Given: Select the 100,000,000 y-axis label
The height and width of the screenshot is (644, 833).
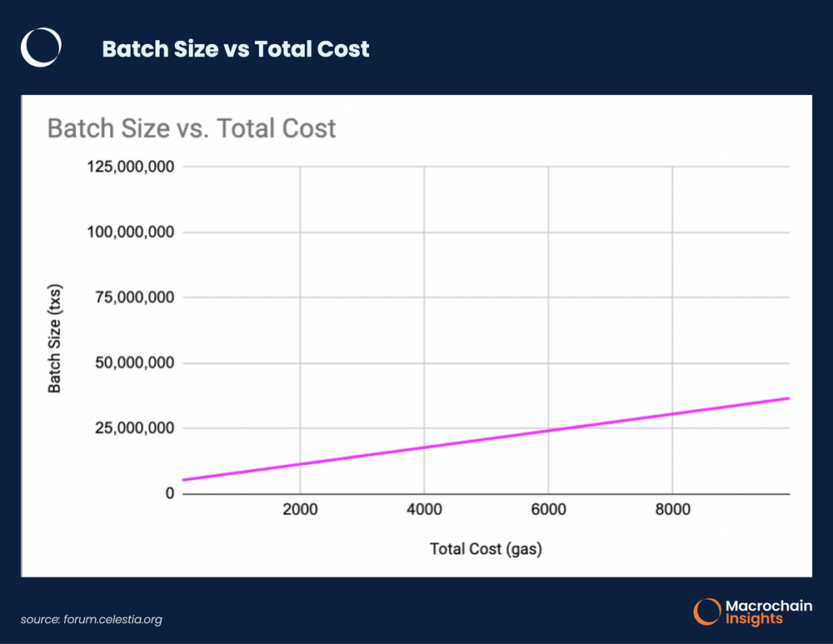Looking at the screenshot, I should point(130,232).
